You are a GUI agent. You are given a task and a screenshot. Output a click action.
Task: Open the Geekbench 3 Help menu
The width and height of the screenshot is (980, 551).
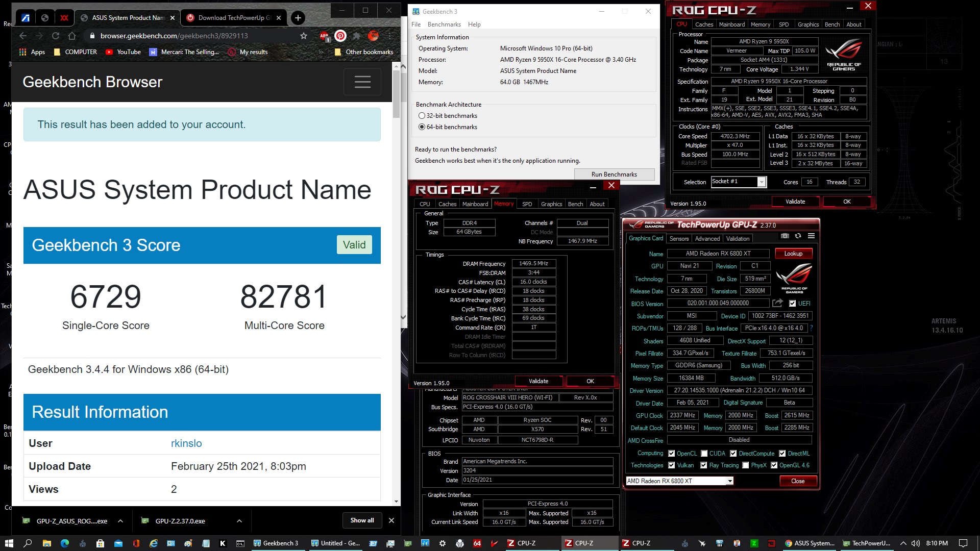474,24
